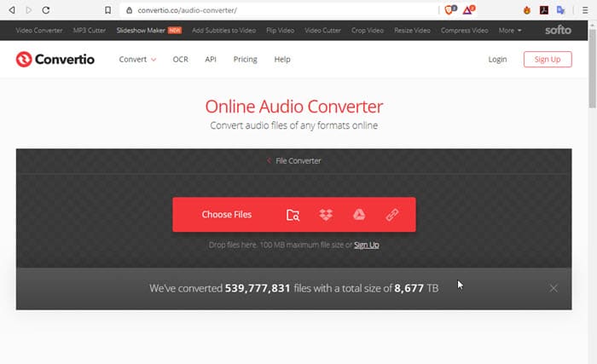Open Video Converter tool link

point(39,31)
